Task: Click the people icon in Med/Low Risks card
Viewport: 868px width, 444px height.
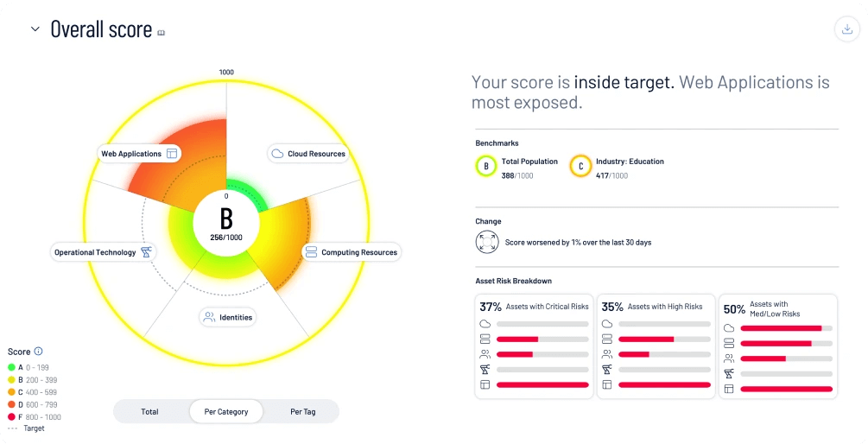Action: click(x=729, y=358)
